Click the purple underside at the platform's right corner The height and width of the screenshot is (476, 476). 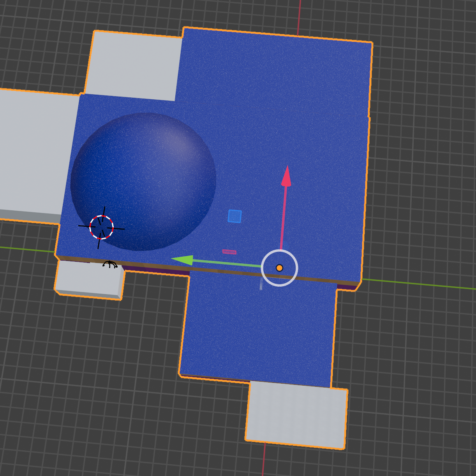coord(347,287)
